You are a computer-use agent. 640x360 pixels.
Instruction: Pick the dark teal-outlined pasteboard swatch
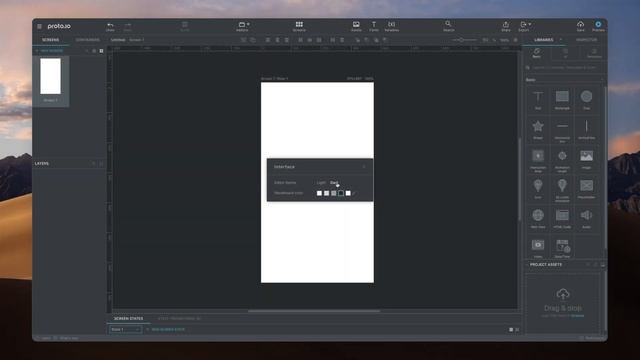pyautogui.click(x=341, y=193)
